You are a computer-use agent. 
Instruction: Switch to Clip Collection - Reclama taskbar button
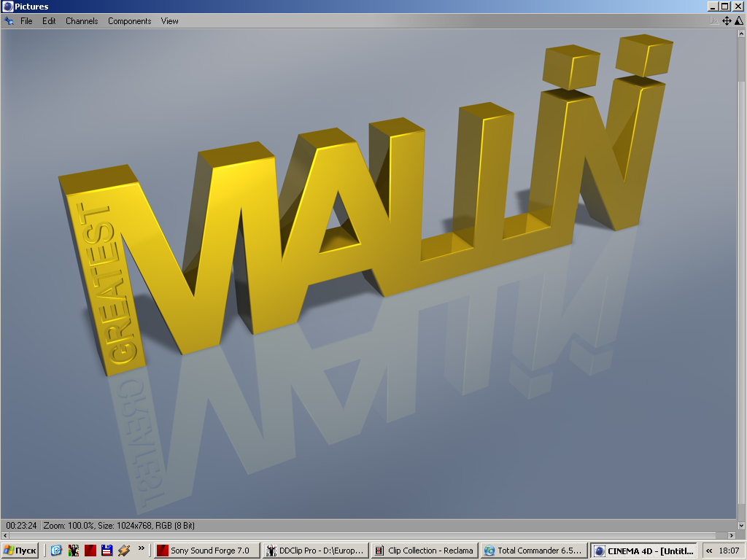click(425, 551)
